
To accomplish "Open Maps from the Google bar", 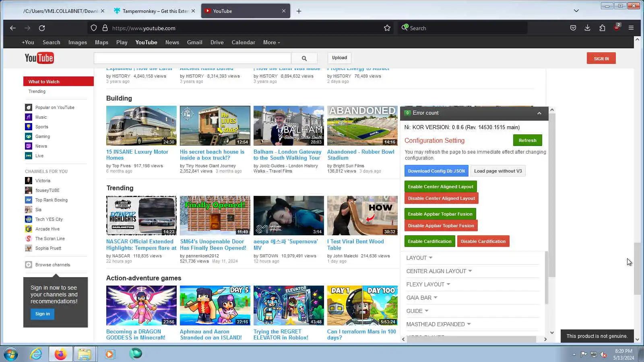I will (x=101, y=42).
